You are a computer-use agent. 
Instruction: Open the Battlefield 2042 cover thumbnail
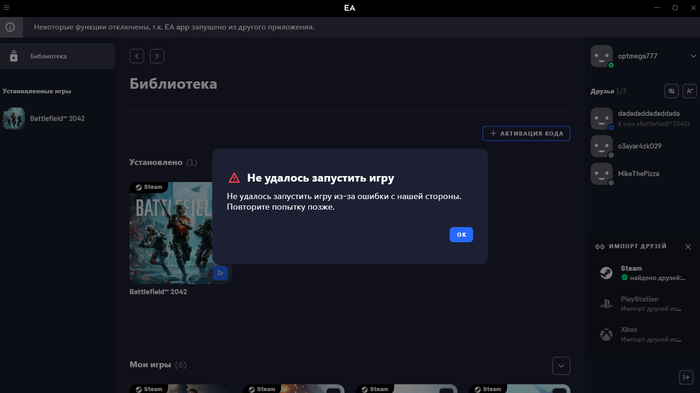point(171,233)
